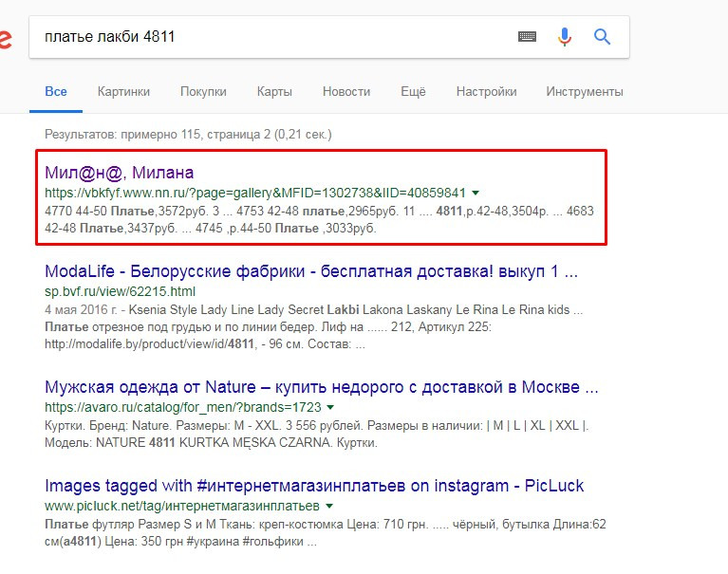Viewport: 728px width, 574px height.
Task: Click snippet starting 4 мая 2016 г.
Action: tap(314, 326)
